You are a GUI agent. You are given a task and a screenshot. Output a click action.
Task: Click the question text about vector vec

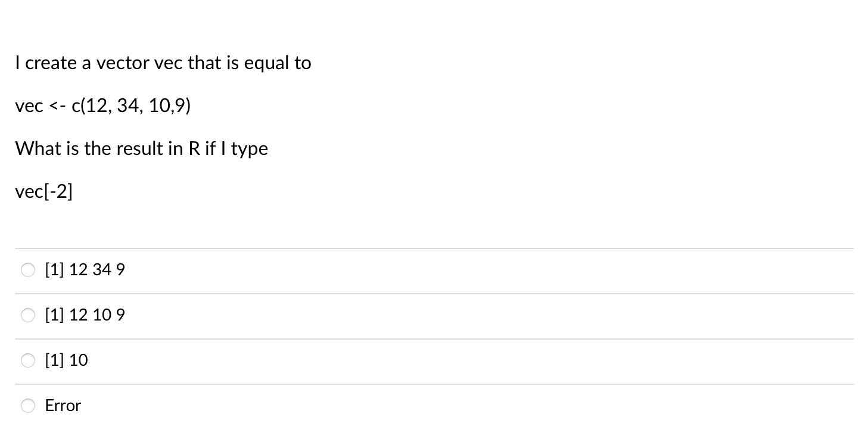(163, 63)
